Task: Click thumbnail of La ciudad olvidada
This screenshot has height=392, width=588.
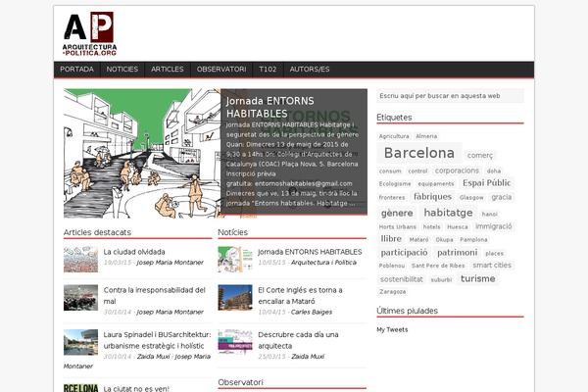Action: [80, 259]
